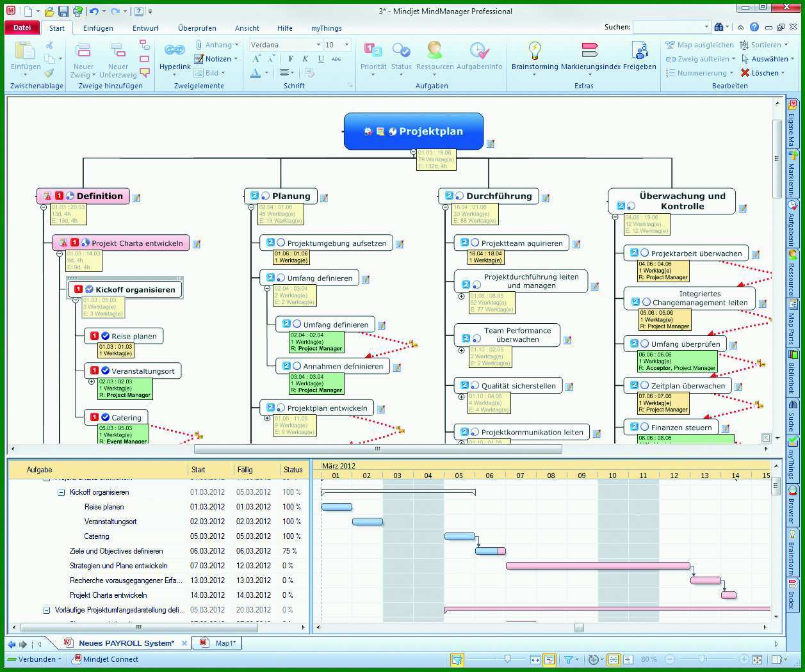Toggle outline view button in status bar

[x=628, y=659]
